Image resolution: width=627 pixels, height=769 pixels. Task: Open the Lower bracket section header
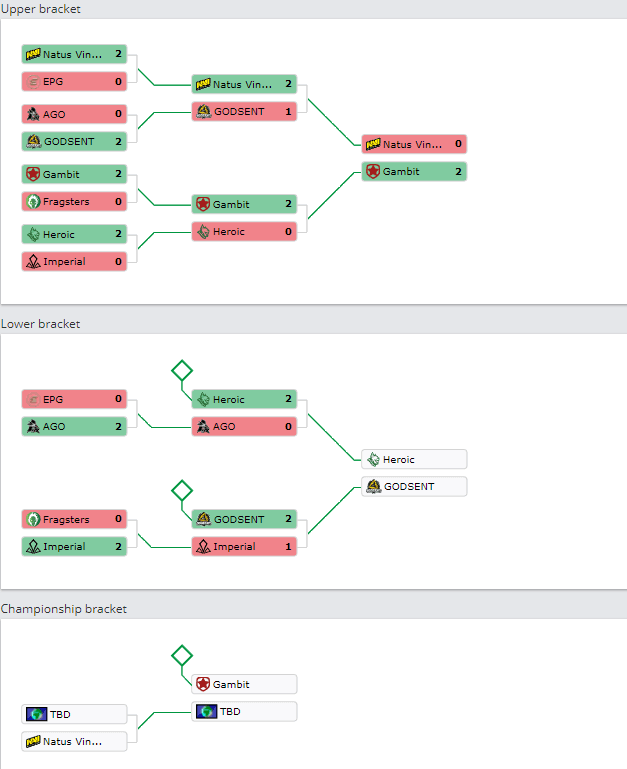tap(40, 324)
